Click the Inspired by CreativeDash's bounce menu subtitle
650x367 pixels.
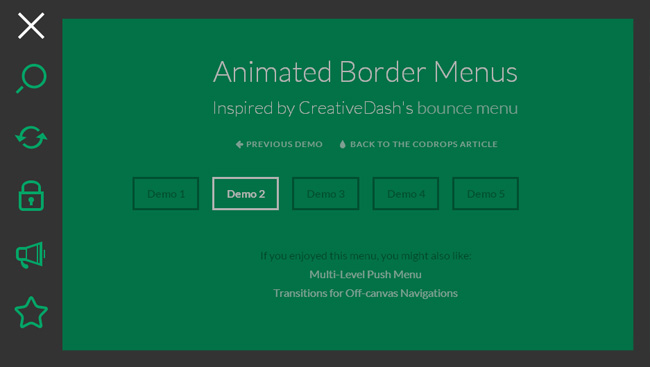(365, 108)
